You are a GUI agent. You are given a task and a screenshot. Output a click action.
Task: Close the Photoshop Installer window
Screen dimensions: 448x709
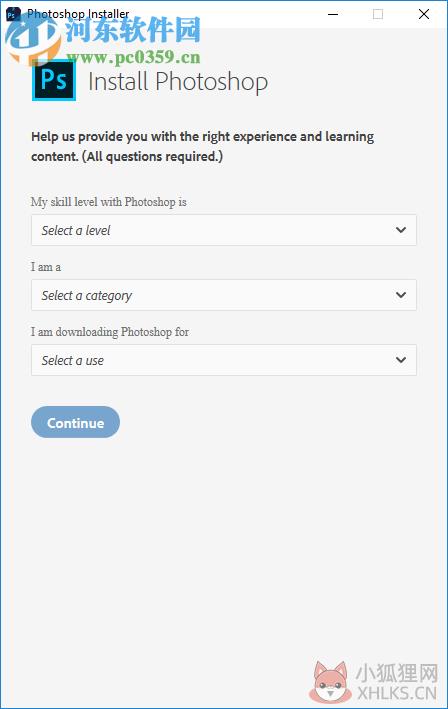click(x=424, y=14)
